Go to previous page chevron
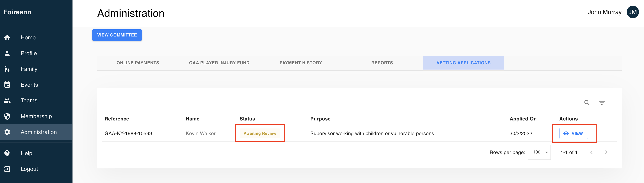 pyautogui.click(x=591, y=152)
